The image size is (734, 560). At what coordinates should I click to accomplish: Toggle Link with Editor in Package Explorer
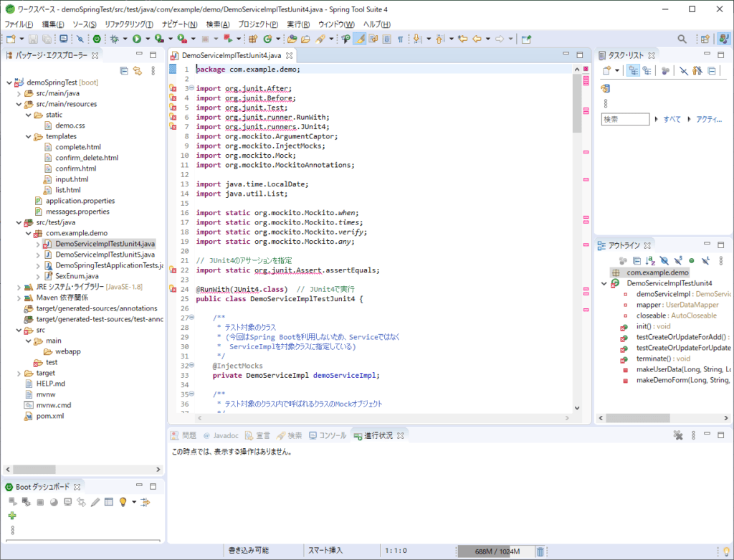pos(138,69)
